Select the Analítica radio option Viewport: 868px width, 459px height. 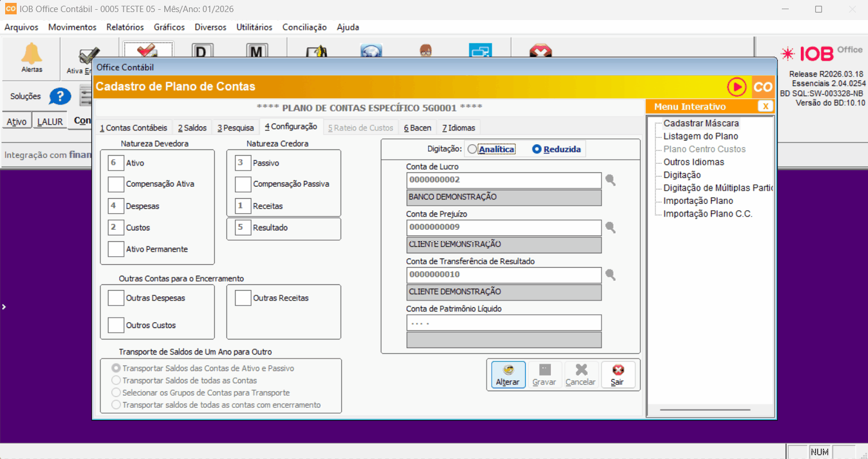[x=472, y=149]
